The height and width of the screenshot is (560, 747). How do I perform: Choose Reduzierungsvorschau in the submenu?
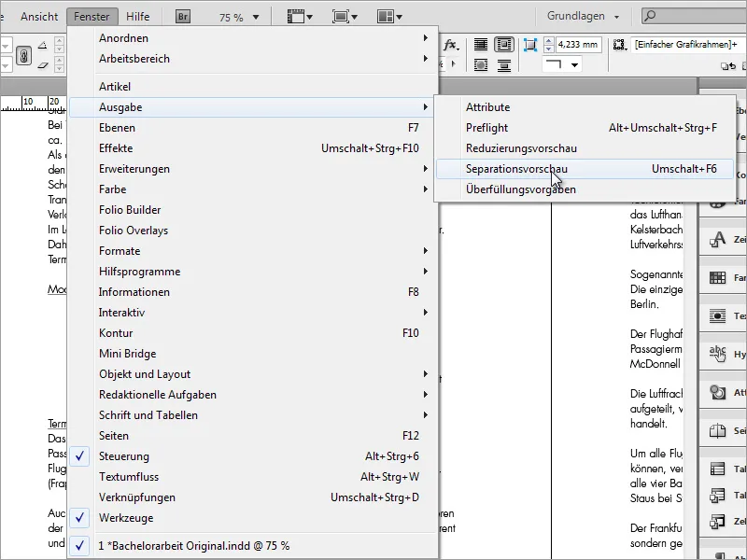click(585, 148)
